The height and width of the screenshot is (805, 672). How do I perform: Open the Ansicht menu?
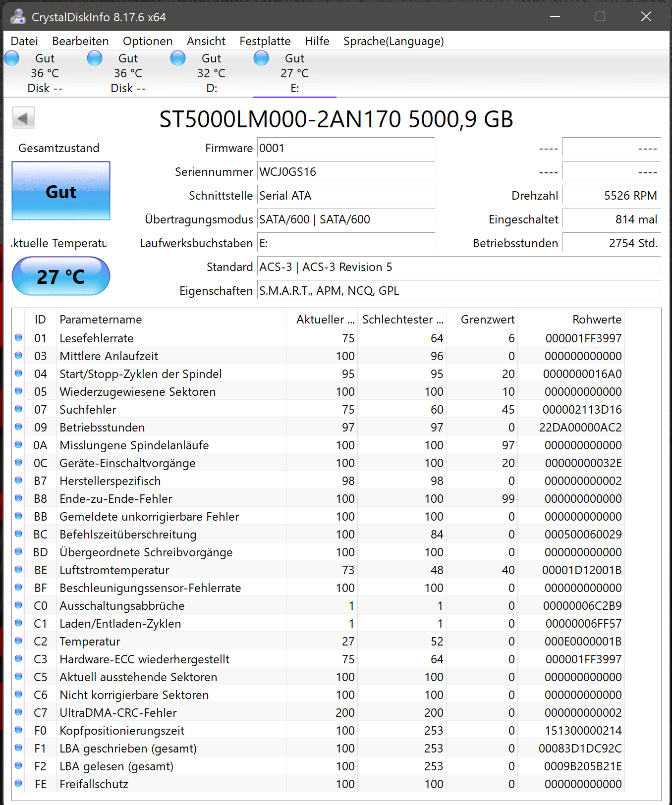206,41
